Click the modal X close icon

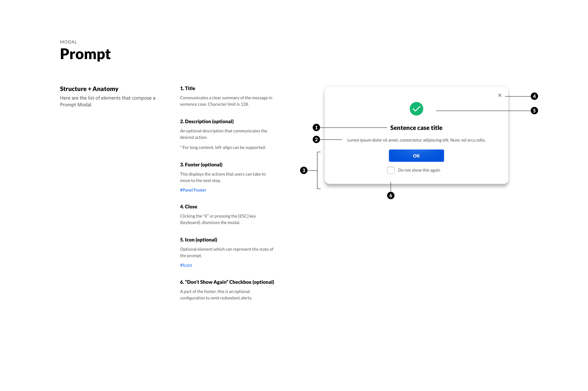tap(500, 95)
